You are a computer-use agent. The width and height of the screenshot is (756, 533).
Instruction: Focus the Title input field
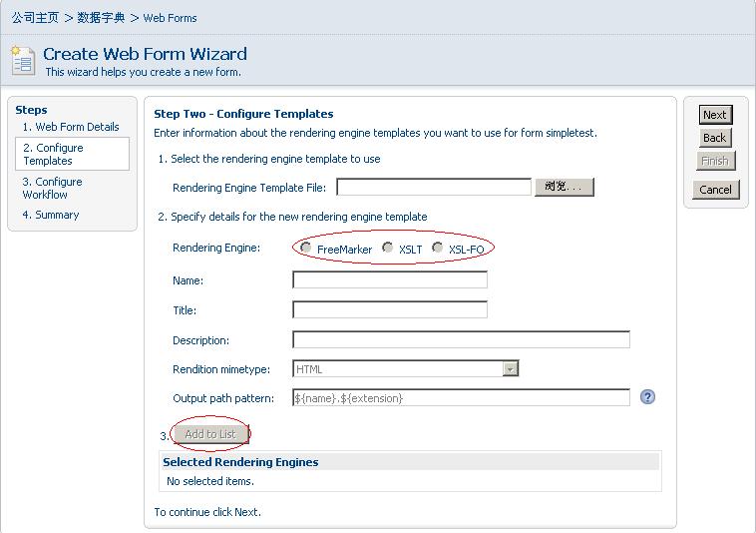click(x=390, y=309)
